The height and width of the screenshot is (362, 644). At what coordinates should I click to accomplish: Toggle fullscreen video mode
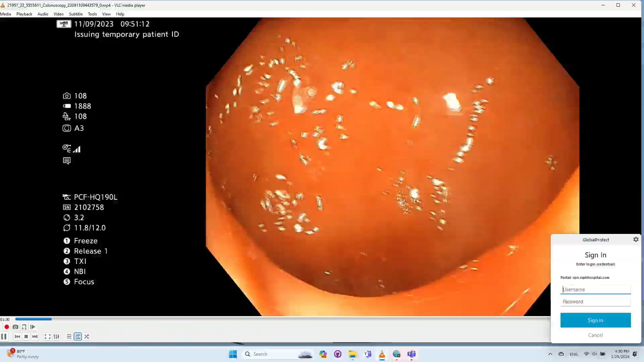[48, 337]
